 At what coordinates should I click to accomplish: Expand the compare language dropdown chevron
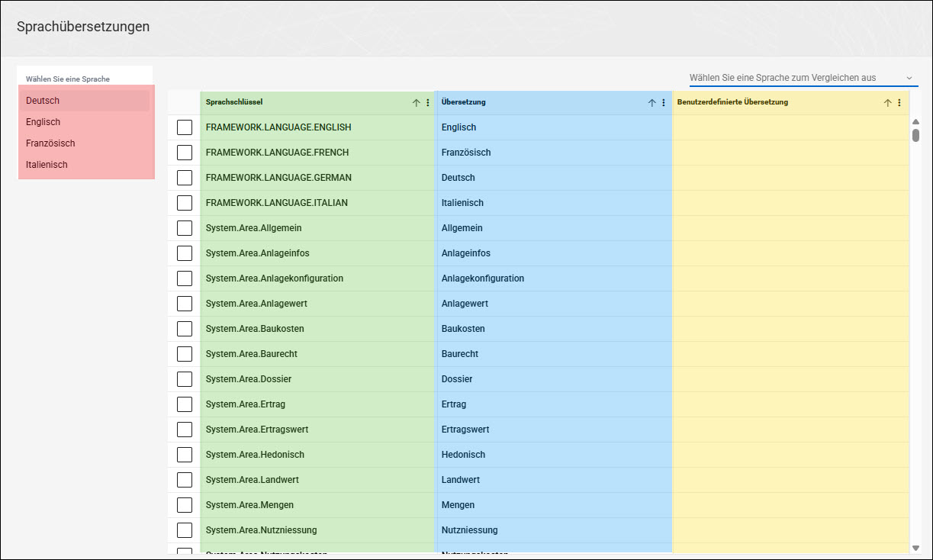click(909, 78)
